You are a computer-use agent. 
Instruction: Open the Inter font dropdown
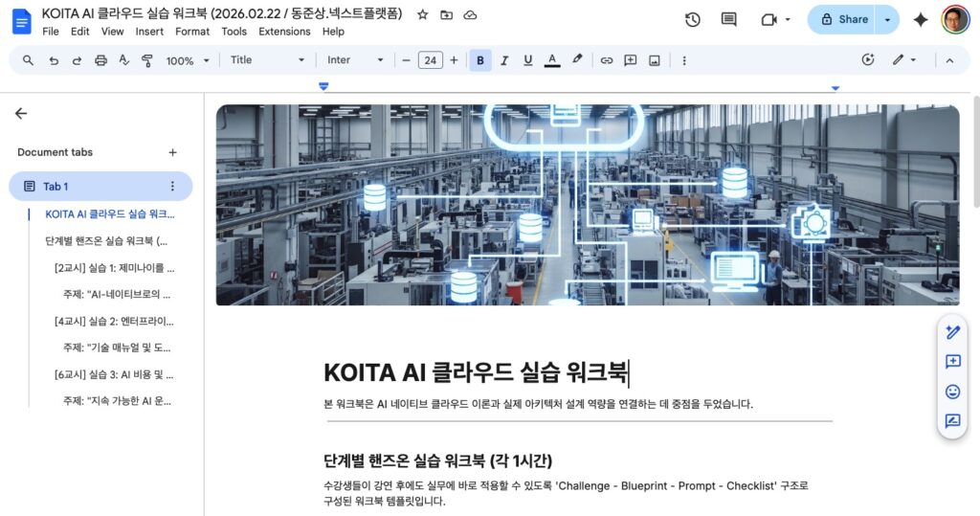coord(355,60)
